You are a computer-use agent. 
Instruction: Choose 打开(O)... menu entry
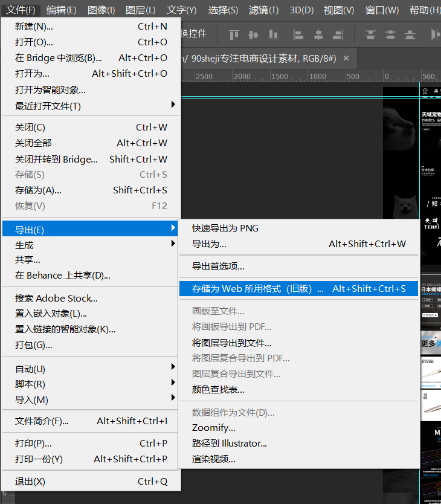point(91,42)
